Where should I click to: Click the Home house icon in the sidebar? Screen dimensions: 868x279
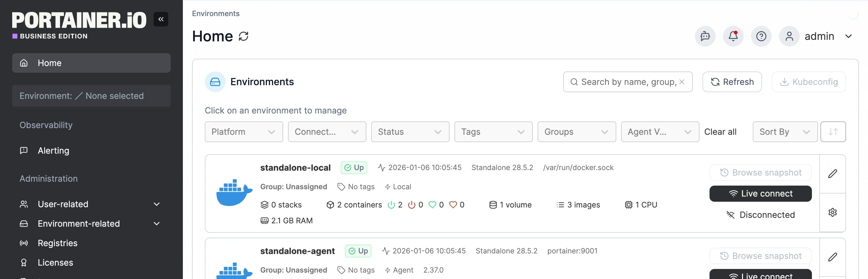23,63
